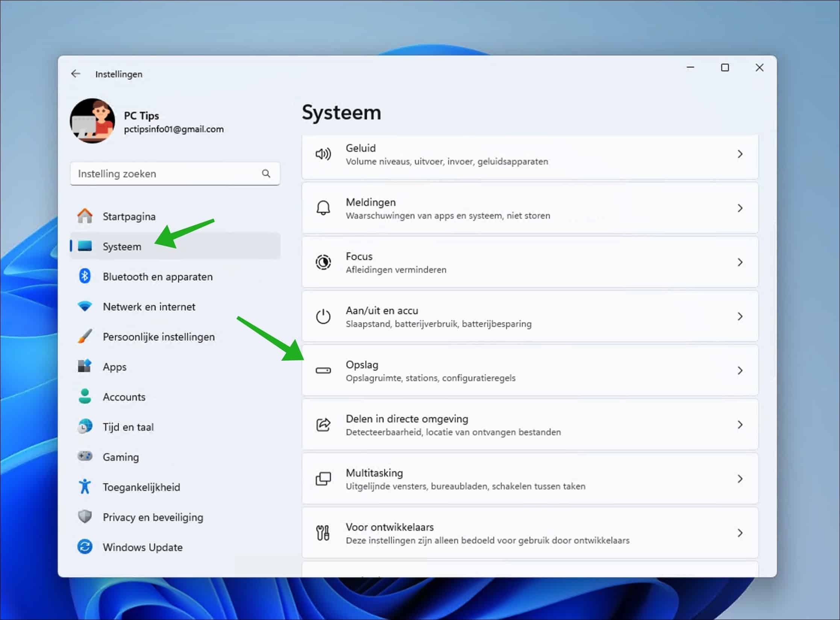Click the Aan/uit en accu power icon
The image size is (840, 620).
coord(324,316)
